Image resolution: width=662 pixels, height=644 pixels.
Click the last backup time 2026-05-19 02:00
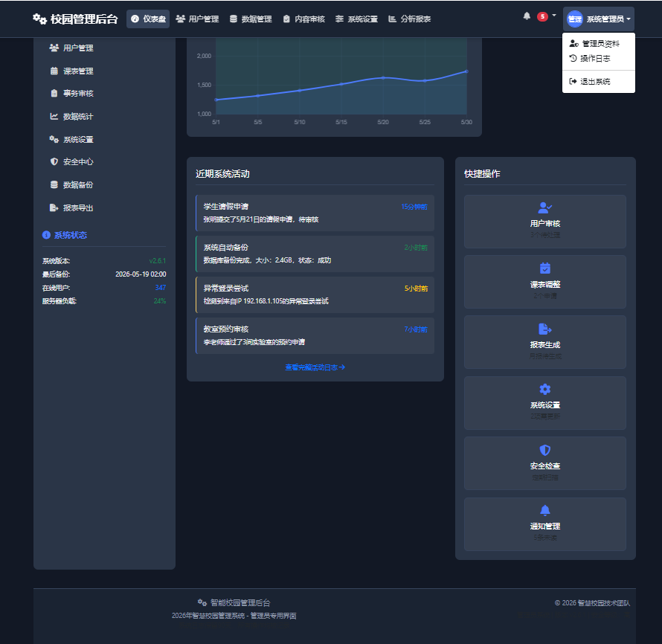coord(141,274)
